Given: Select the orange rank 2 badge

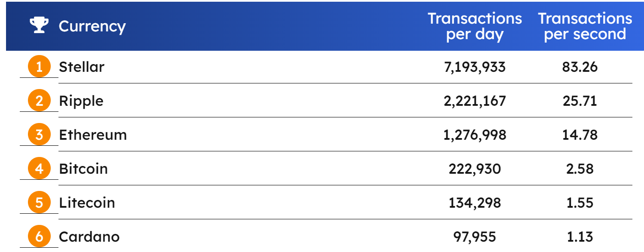Looking at the screenshot, I should pyautogui.click(x=39, y=101).
